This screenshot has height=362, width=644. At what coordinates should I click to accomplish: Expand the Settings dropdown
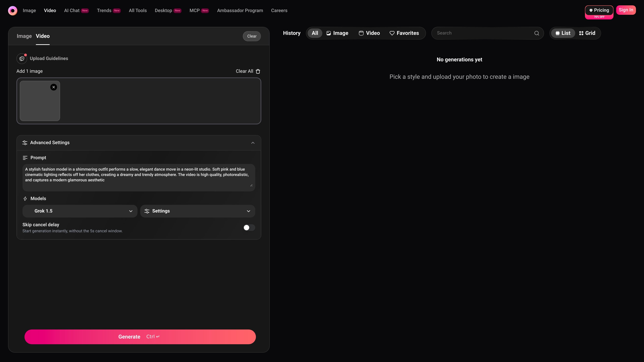(x=198, y=211)
